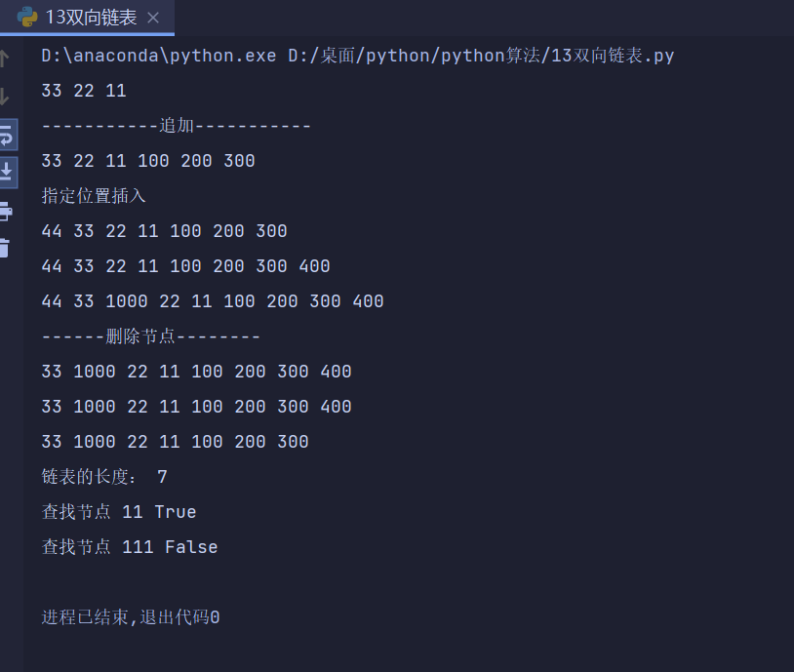Click the print icon
This screenshot has width=794, height=672.
(6, 211)
